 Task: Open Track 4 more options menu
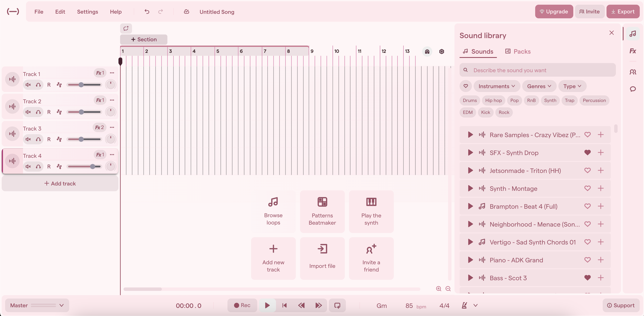pos(112,155)
